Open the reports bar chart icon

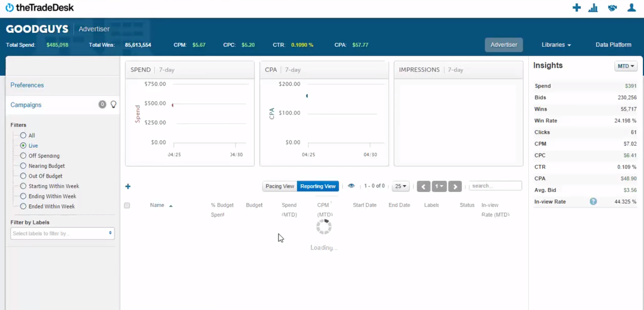[x=593, y=8]
